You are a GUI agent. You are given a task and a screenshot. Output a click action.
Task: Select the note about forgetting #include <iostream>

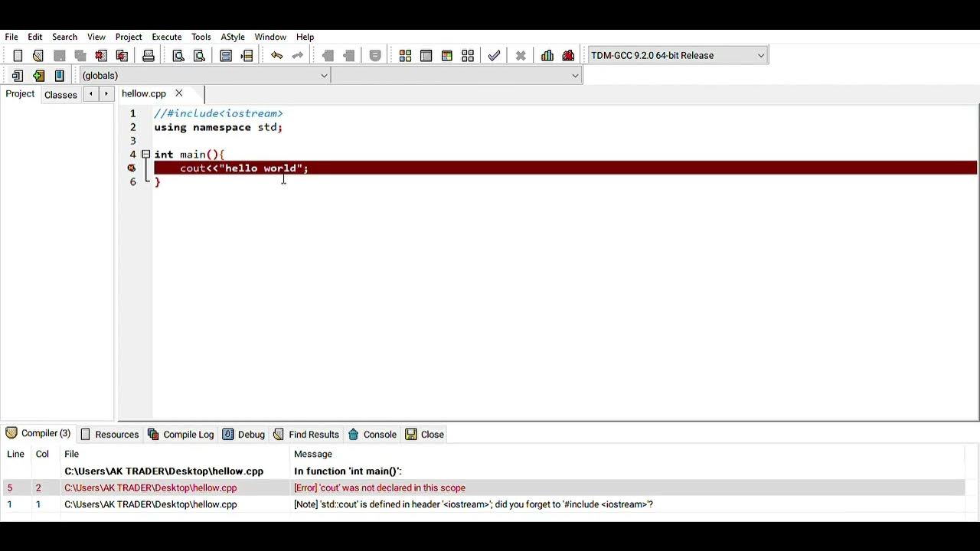(x=482, y=504)
